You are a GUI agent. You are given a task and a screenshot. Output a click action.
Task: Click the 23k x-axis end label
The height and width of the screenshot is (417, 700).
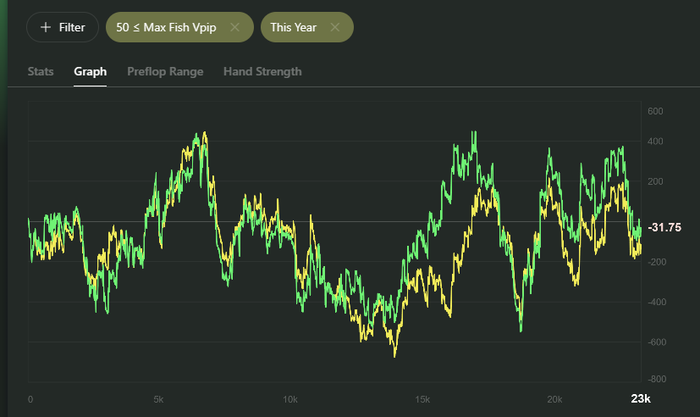(x=641, y=399)
